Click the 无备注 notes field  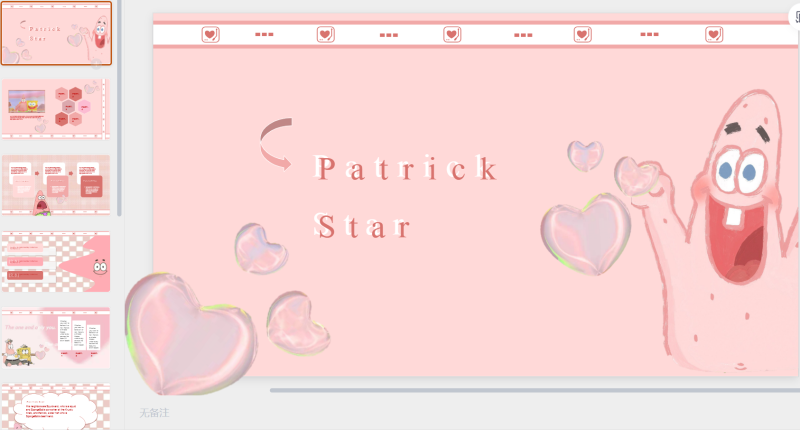point(154,413)
